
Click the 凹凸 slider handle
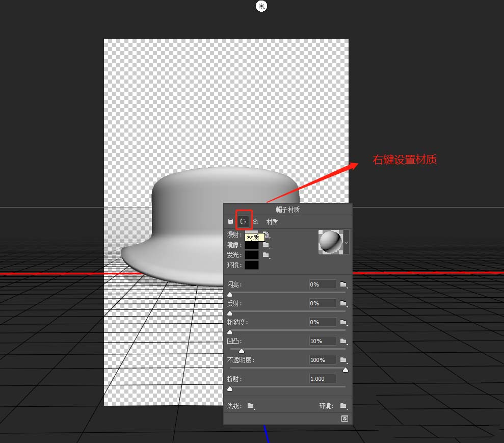click(242, 351)
